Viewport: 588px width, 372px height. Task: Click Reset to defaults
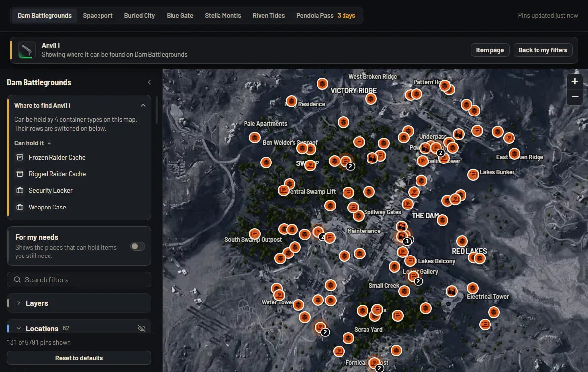click(79, 358)
